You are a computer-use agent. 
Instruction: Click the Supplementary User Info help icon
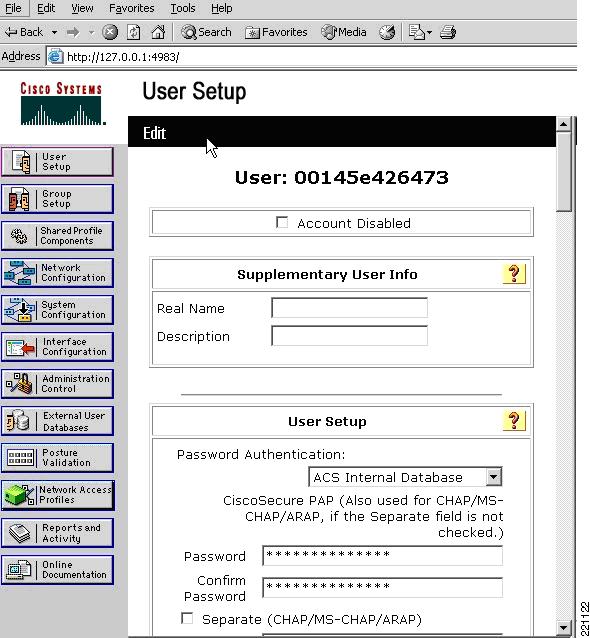point(514,274)
